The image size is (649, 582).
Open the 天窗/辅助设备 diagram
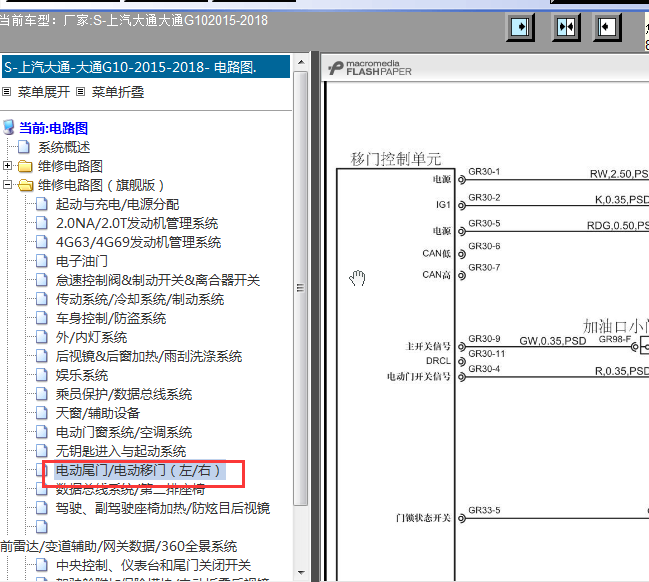[x=98, y=413]
